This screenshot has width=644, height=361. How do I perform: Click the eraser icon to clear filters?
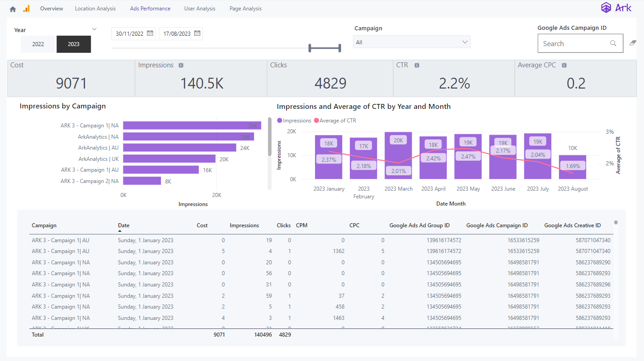point(633,42)
